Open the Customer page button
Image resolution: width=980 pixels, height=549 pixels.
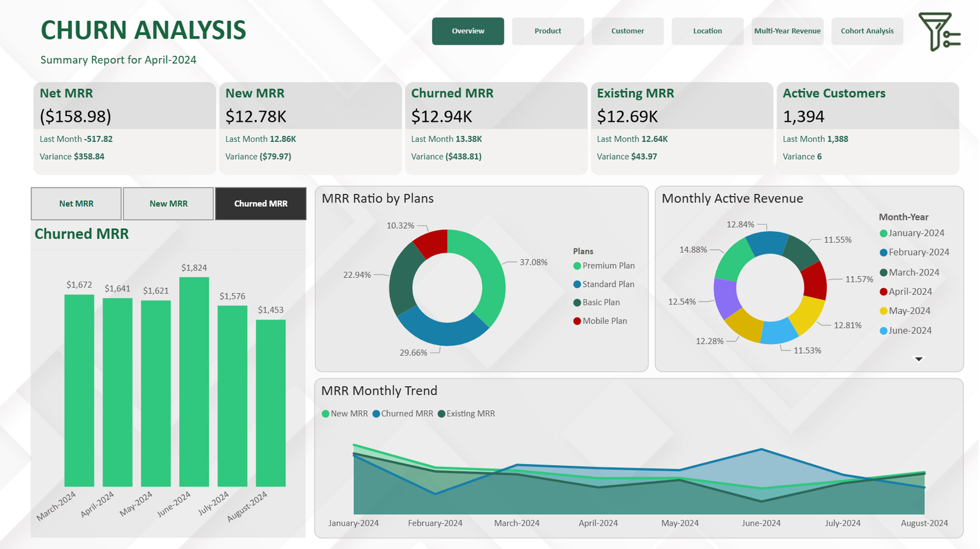[627, 31]
